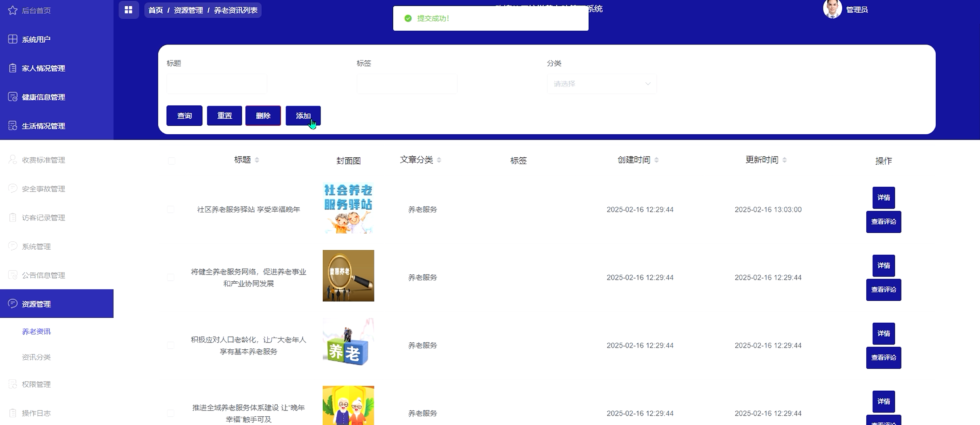980x425 pixels.
Task: Click the star icon beside 后台首页
Action: pos(12,10)
